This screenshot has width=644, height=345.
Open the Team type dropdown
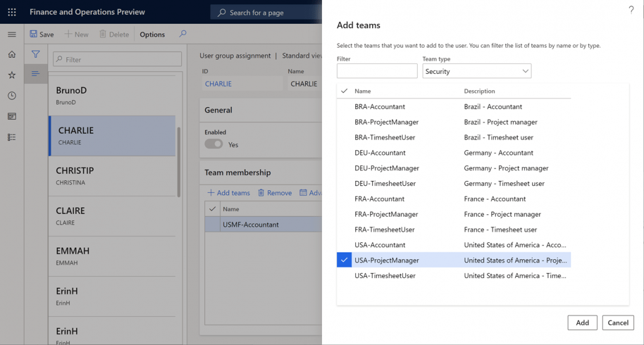click(x=477, y=71)
